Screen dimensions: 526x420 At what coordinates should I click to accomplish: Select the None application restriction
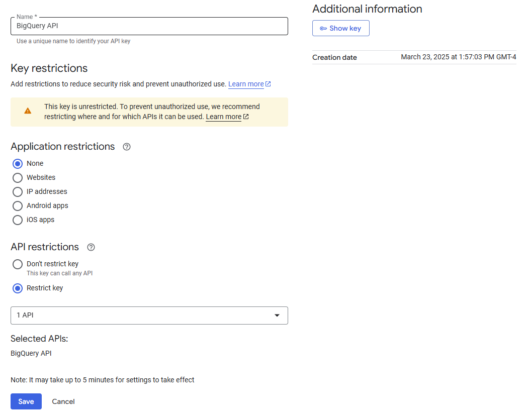18,164
